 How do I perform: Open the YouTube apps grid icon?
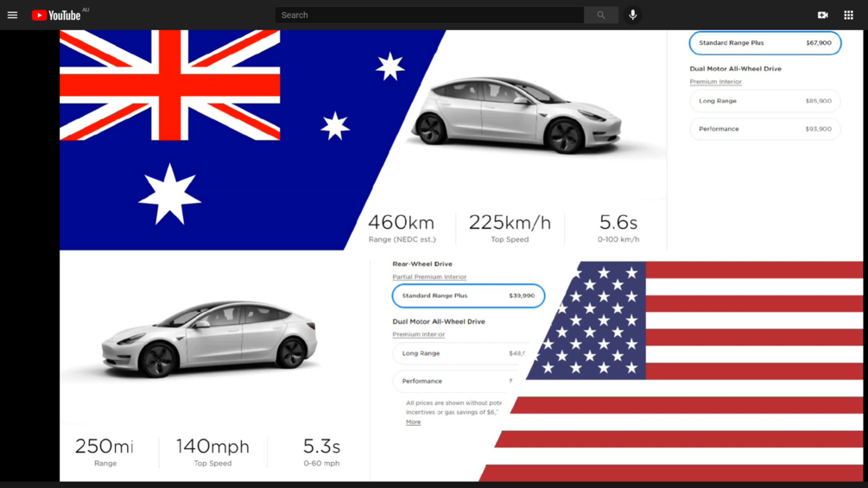click(x=848, y=15)
